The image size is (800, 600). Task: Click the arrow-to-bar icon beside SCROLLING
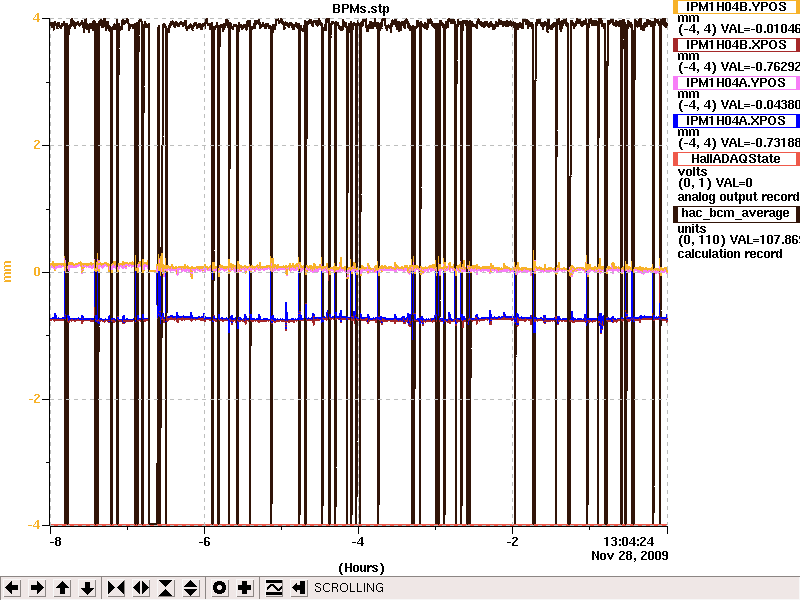[299, 588]
